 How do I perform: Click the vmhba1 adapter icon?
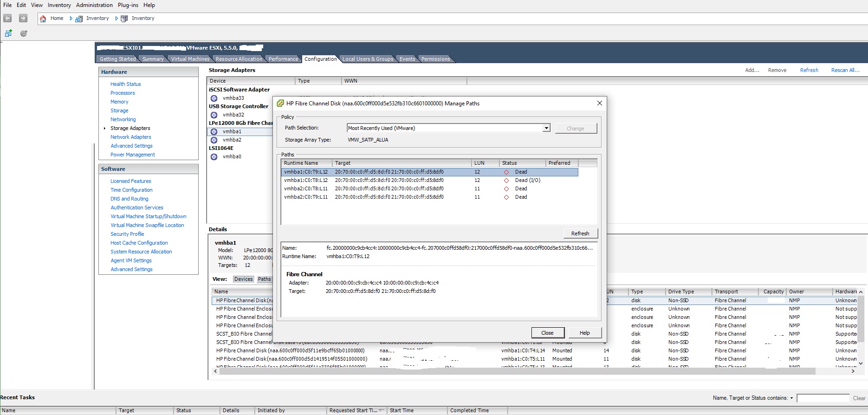coord(214,131)
